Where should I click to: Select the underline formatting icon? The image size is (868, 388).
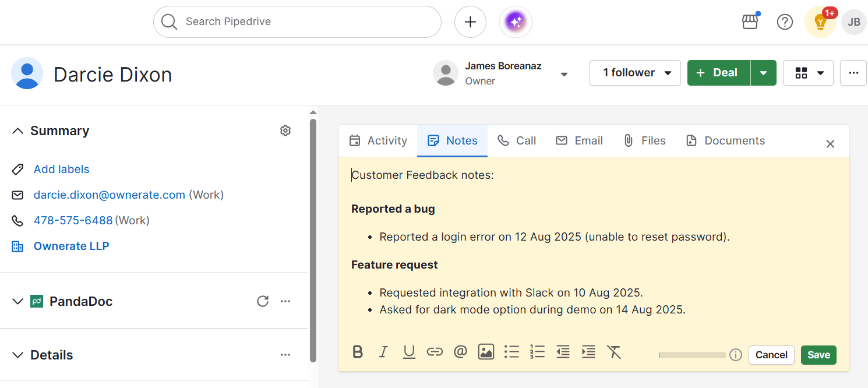(409, 351)
